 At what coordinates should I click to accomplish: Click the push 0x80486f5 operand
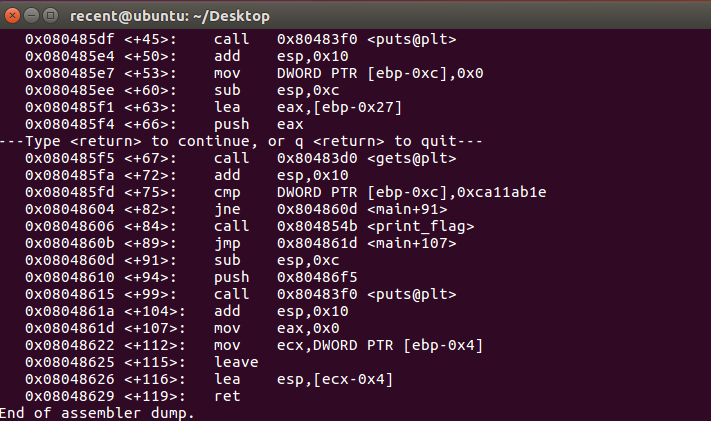click(x=317, y=277)
